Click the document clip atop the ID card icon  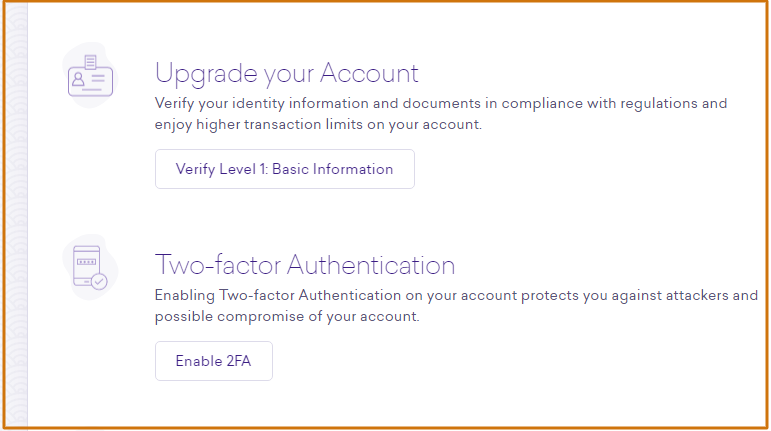coord(90,62)
